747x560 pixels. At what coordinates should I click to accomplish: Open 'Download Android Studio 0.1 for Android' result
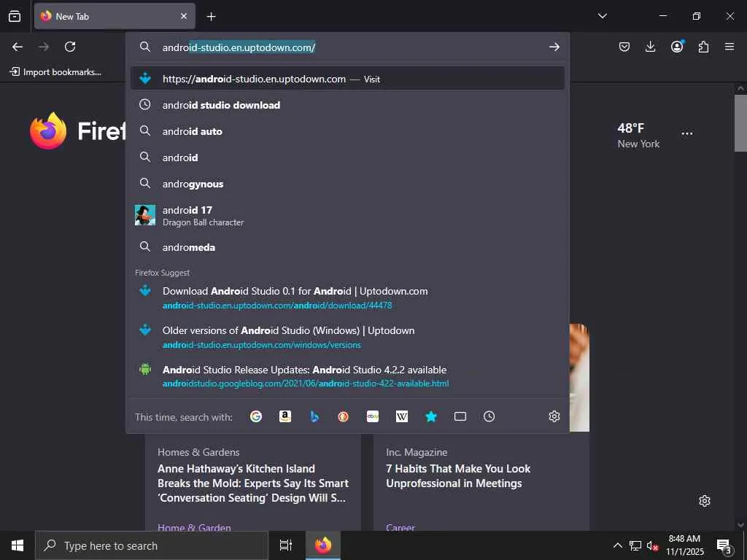(x=347, y=297)
